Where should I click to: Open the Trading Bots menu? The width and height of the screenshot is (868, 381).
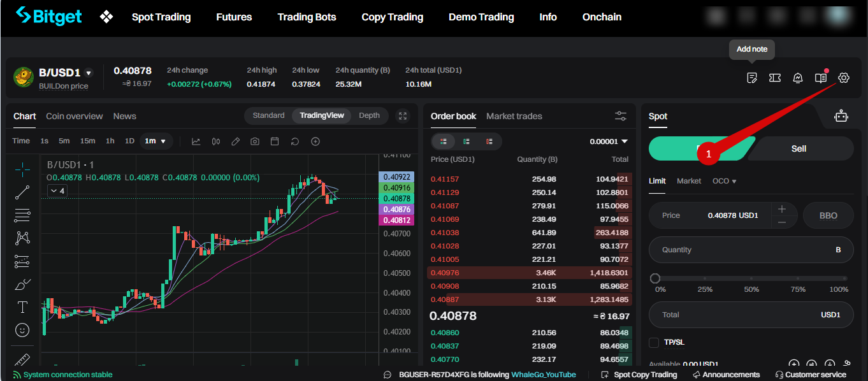[307, 17]
